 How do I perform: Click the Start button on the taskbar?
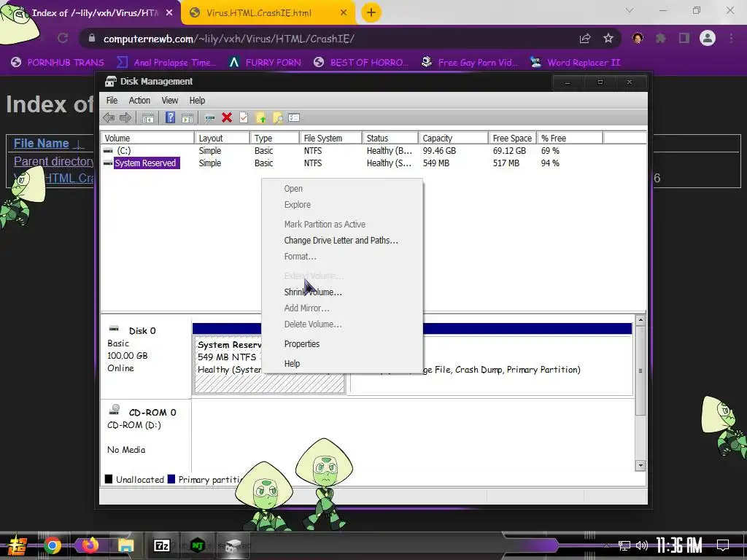(x=17, y=545)
